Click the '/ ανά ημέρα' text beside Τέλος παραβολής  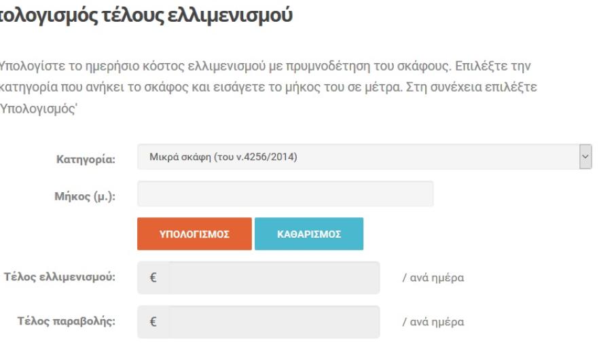point(433,322)
